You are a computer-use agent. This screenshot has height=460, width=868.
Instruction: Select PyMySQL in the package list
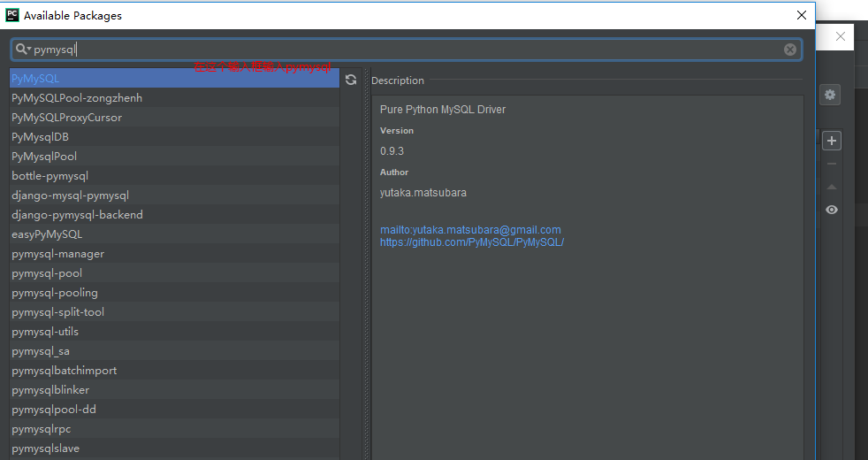pyautogui.click(x=174, y=78)
